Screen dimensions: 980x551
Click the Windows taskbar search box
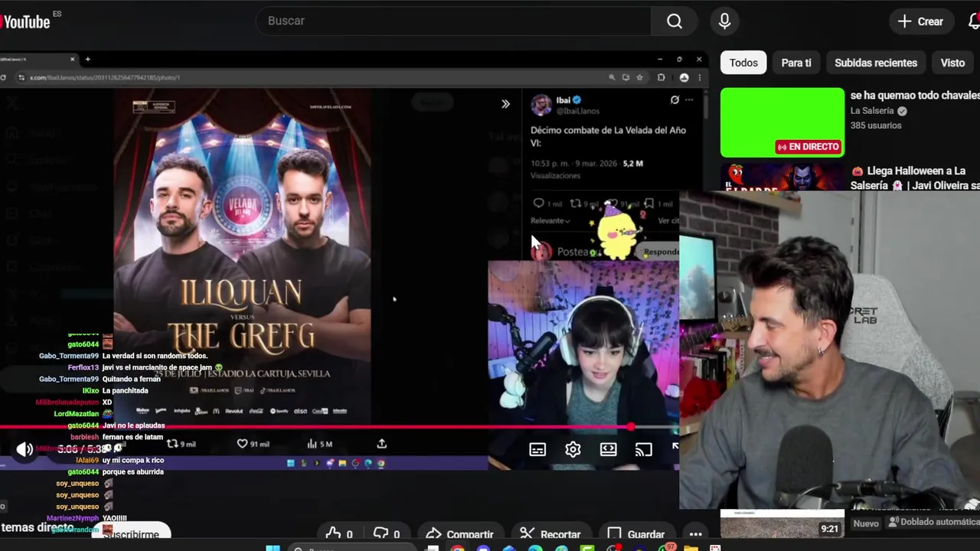352,548
